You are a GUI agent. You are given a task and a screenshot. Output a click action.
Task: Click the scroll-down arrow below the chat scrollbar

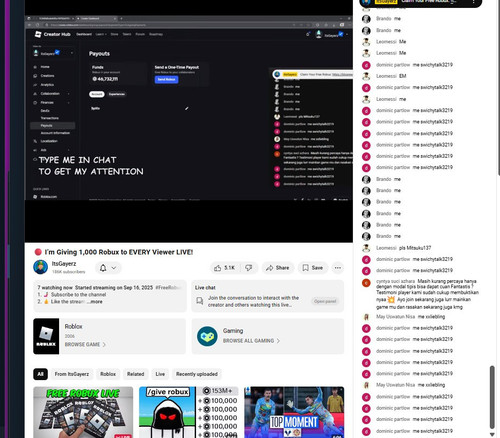492,434
